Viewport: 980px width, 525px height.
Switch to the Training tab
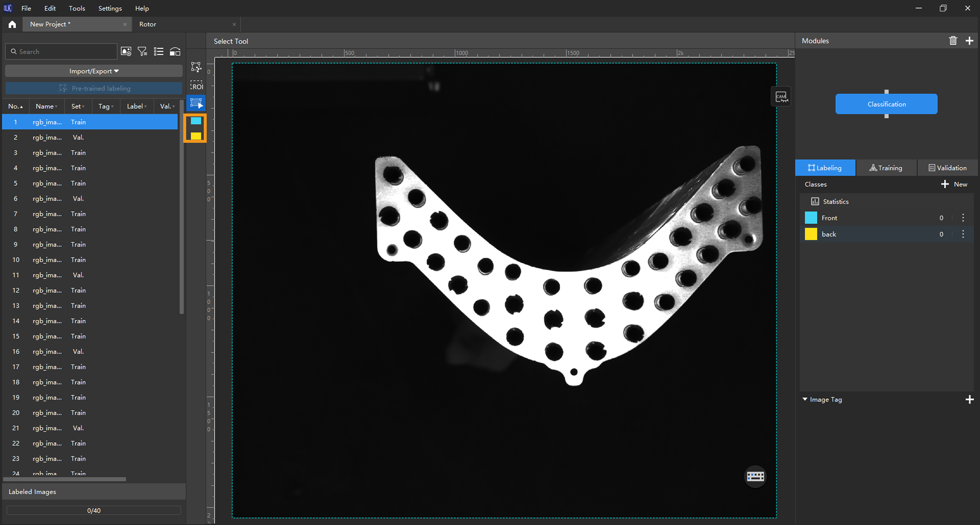point(886,168)
